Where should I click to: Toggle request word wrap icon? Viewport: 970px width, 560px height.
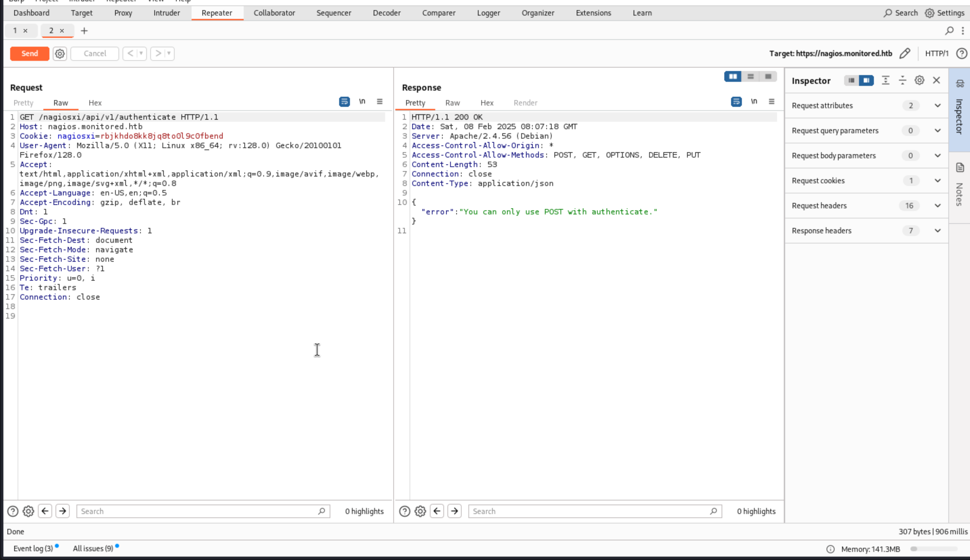pos(344,101)
